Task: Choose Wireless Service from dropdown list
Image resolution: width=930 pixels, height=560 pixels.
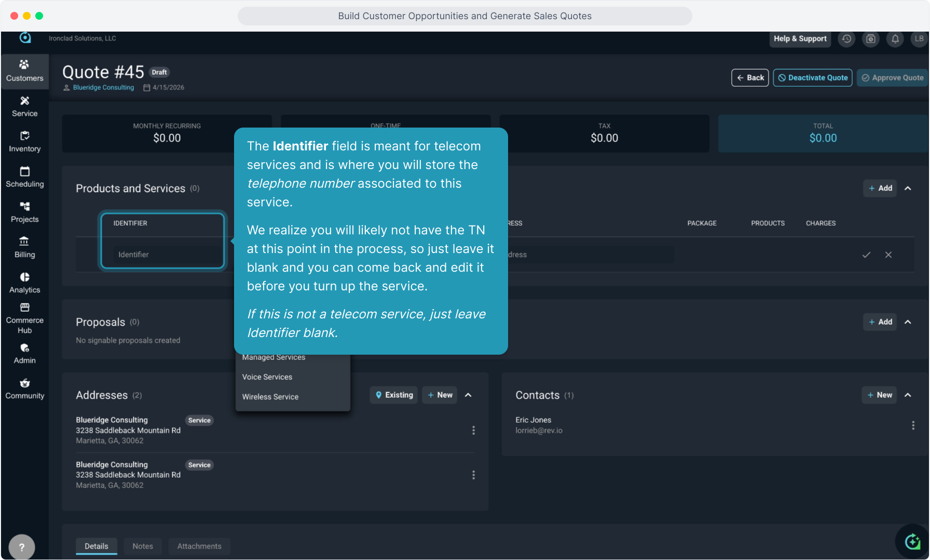Action: point(293,397)
